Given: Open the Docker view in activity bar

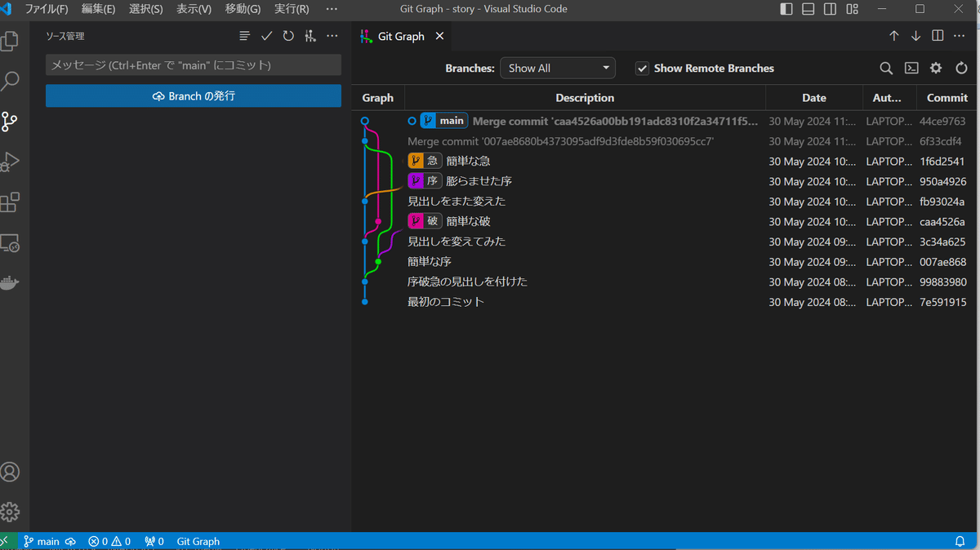Looking at the screenshot, I should tap(10, 282).
